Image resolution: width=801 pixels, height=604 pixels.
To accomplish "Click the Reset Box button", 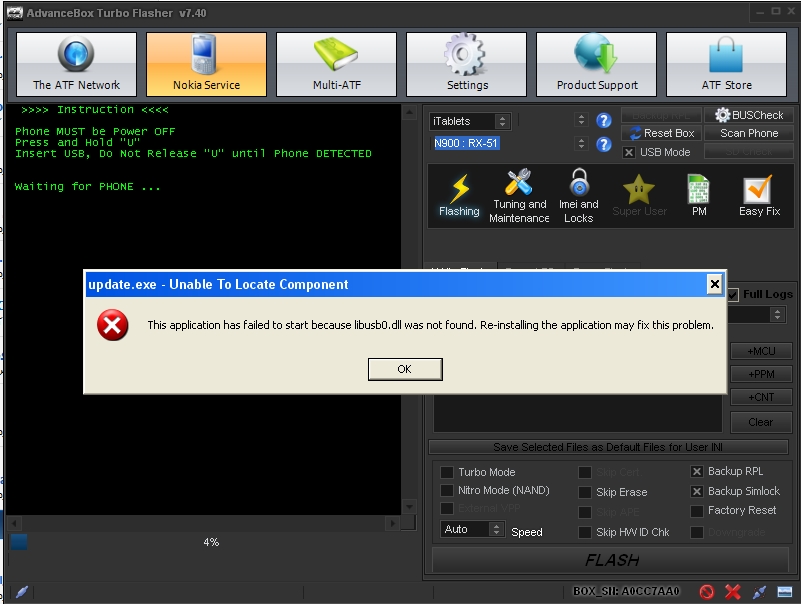I will (662, 133).
